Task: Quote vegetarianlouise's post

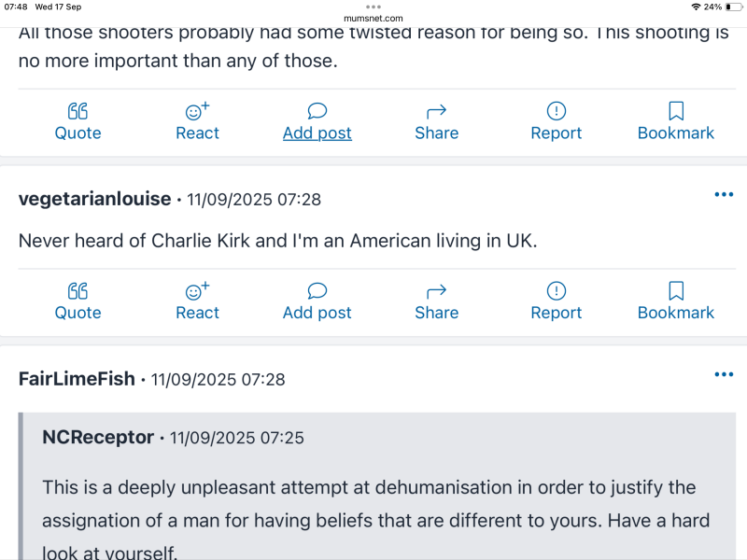Action: [78, 301]
